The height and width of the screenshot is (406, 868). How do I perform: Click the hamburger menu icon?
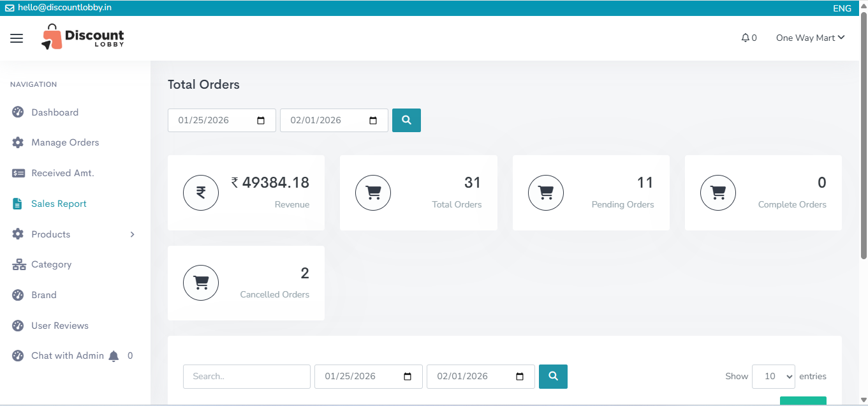coord(17,38)
